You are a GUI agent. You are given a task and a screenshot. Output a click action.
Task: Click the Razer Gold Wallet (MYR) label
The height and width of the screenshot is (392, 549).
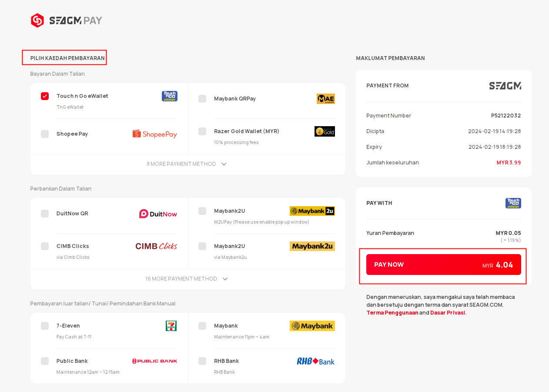(x=247, y=131)
